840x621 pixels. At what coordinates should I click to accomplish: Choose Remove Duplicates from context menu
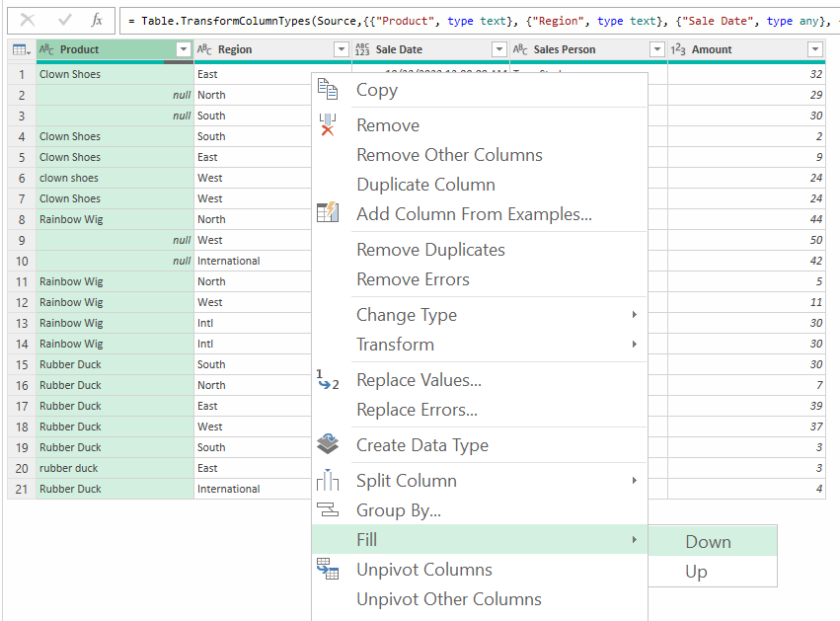coord(430,250)
